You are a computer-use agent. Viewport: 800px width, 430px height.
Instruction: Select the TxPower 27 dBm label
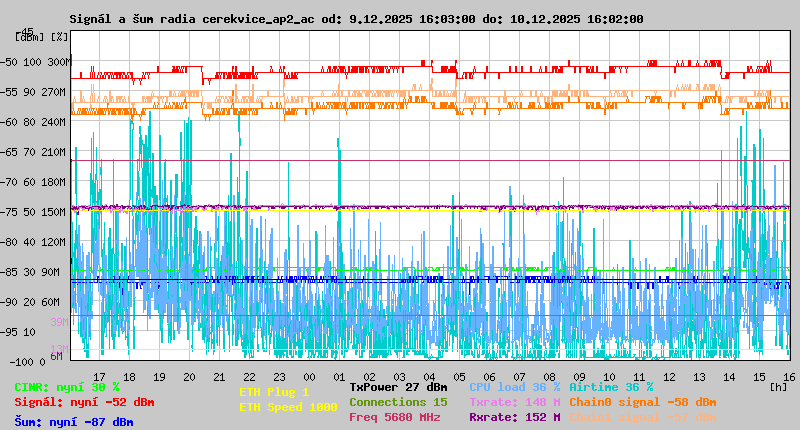pos(398,386)
